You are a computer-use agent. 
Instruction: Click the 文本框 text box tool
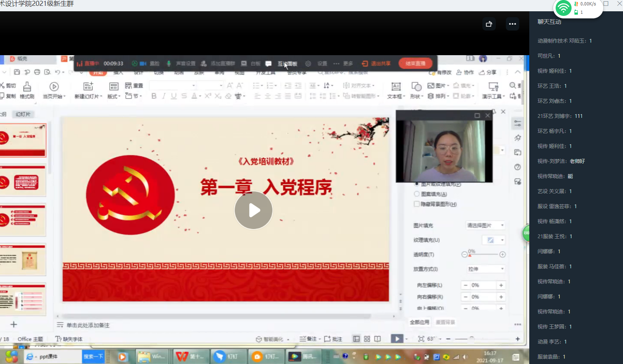395,90
